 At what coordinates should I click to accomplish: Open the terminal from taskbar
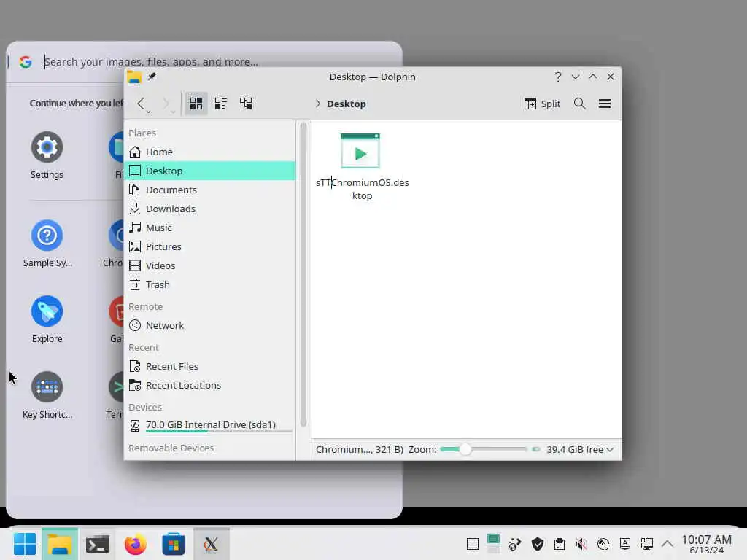tap(98, 544)
